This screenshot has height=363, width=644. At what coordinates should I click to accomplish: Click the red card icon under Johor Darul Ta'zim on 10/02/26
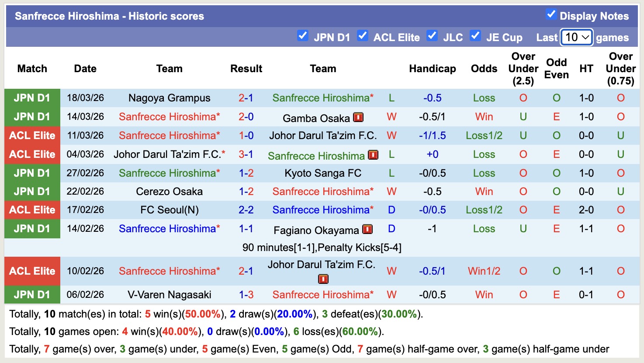323,279
